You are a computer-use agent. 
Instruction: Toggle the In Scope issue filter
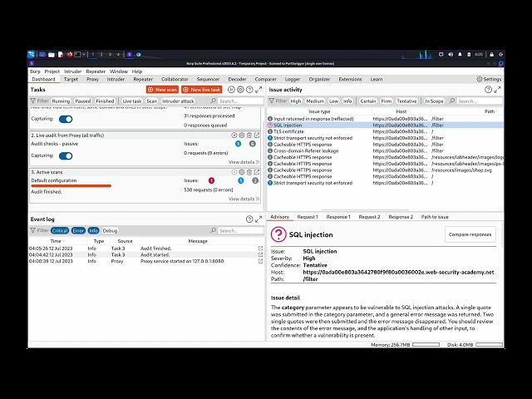coord(434,101)
